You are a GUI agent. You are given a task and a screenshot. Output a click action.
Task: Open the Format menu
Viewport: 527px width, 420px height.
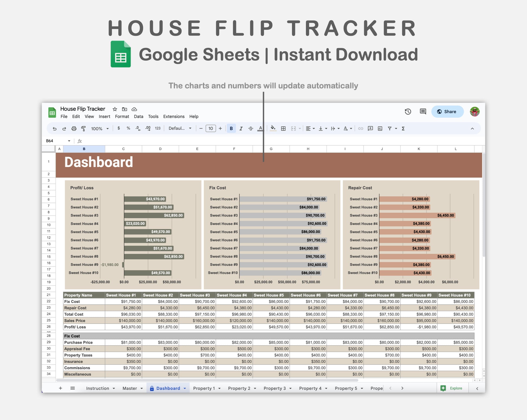(122, 116)
